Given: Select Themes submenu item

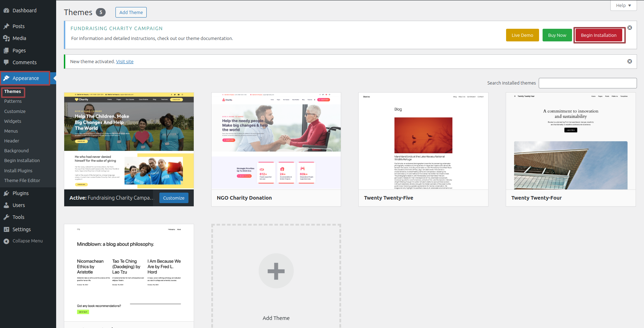Looking at the screenshot, I should (x=13, y=92).
